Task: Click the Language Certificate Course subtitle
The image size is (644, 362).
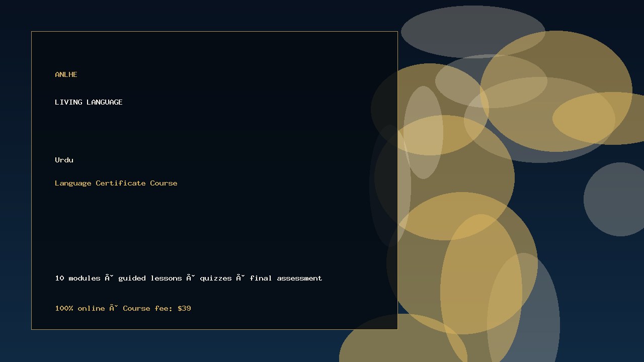Action: point(116,183)
